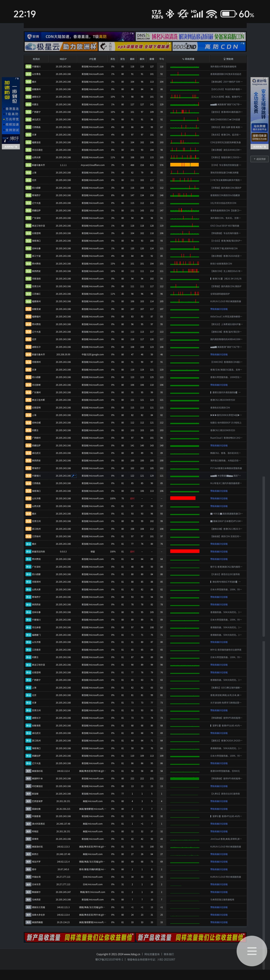
Task: Click 中国/北京/google.com location cell
Action: [92, 355]
